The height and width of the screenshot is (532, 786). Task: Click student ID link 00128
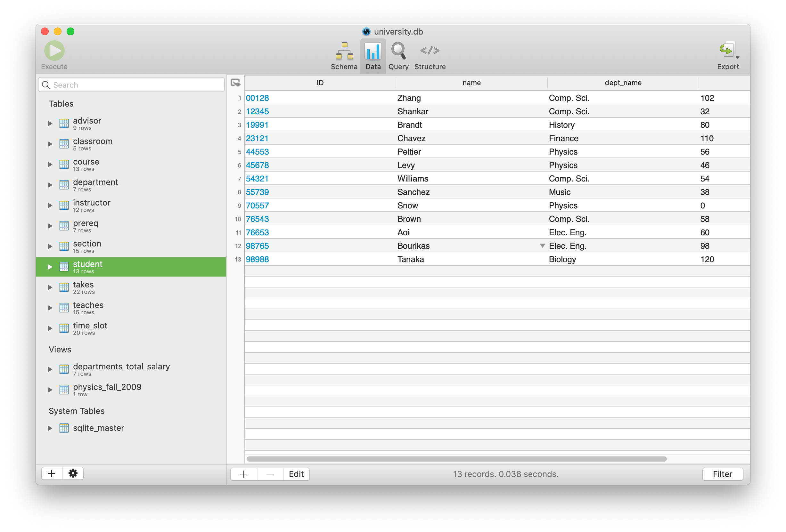coord(258,98)
